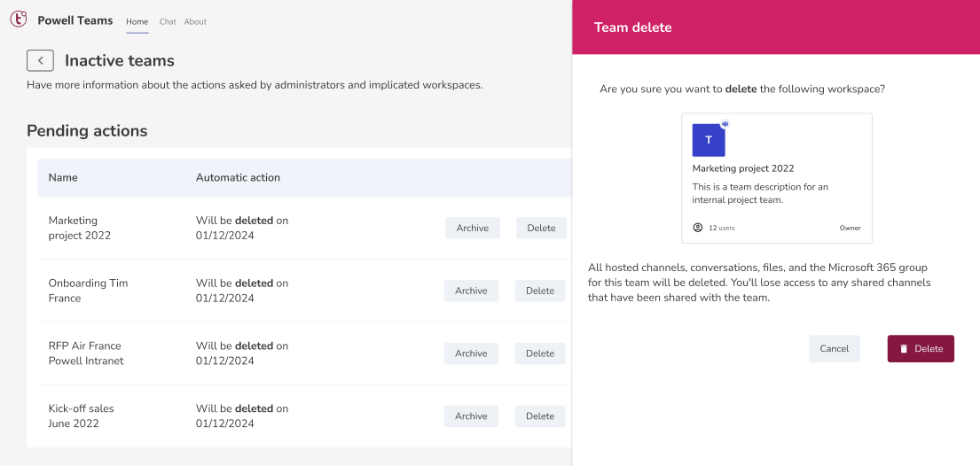The width and height of the screenshot is (980, 466).
Task: Click the Teams badge on the team avatar
Action: (x=725, y=124)
